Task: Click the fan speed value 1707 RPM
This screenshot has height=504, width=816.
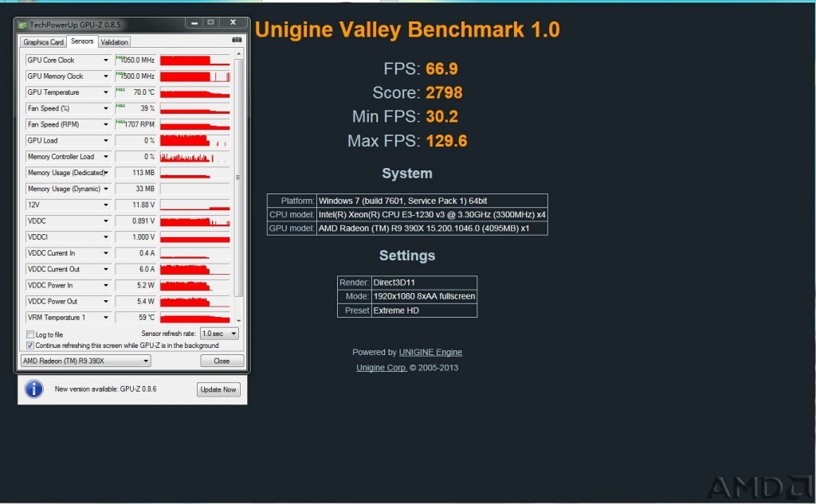Action: pyautogui.click(x=135, y=125)
